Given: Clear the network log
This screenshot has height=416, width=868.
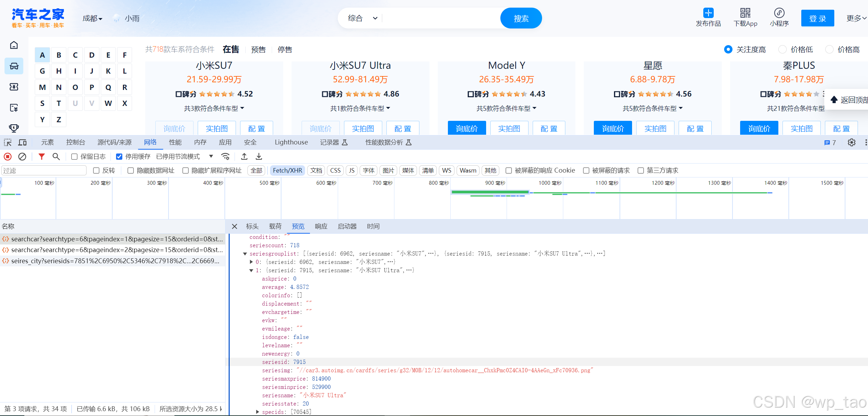Looking at the screenshot, I should point(22,157).
